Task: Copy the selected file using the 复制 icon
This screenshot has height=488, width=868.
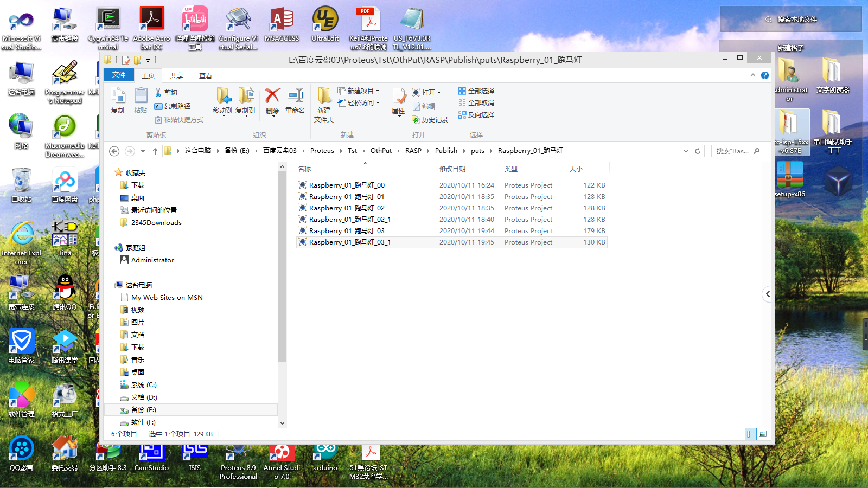Action: [x=118, y=100]
